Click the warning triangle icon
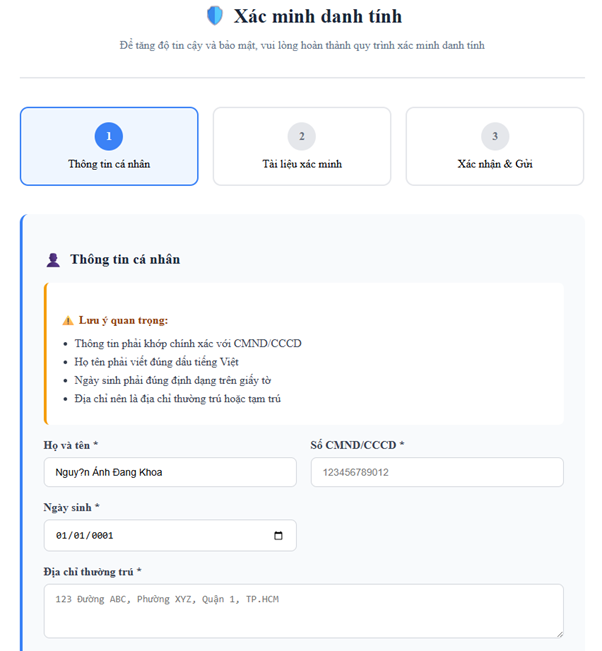 (x=68, y=321)
